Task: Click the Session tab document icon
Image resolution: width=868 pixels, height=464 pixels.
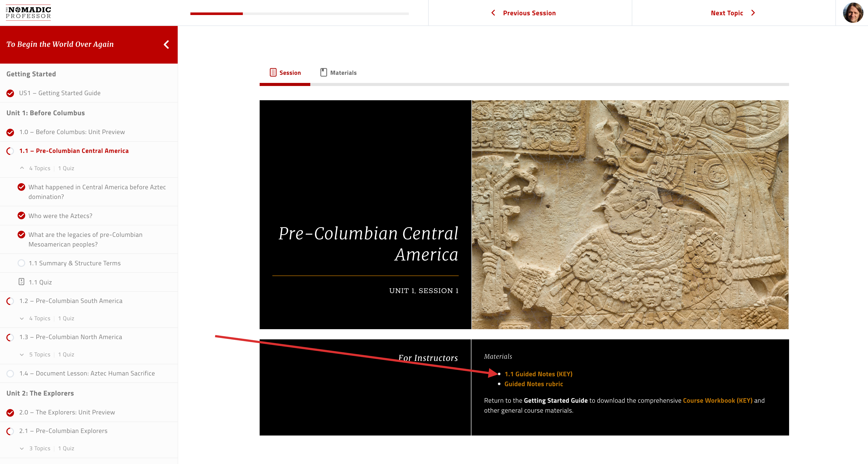Action: (273, 72)
